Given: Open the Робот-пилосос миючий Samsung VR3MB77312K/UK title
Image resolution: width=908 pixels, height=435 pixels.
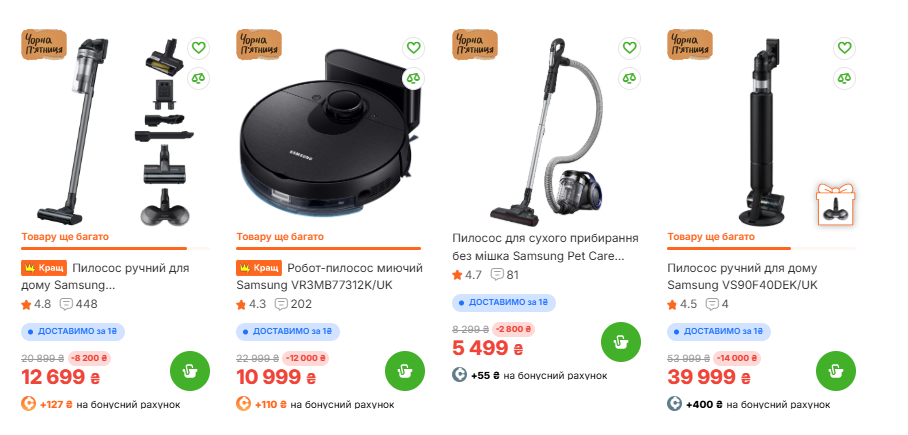Looking at the screenshot, I should (x=329, y=277).
